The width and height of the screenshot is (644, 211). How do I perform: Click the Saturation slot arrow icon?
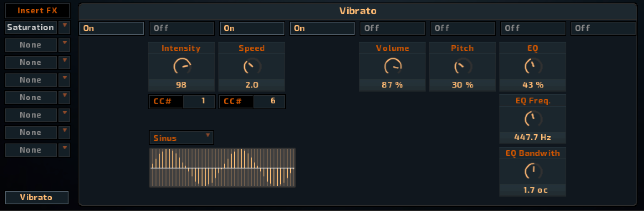[64, 27]
